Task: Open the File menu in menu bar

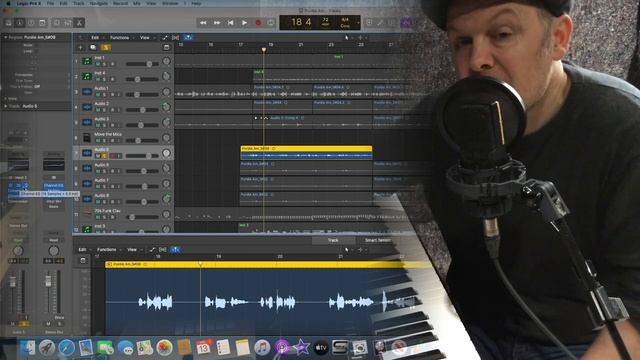Action: click(x=50, y=3)
